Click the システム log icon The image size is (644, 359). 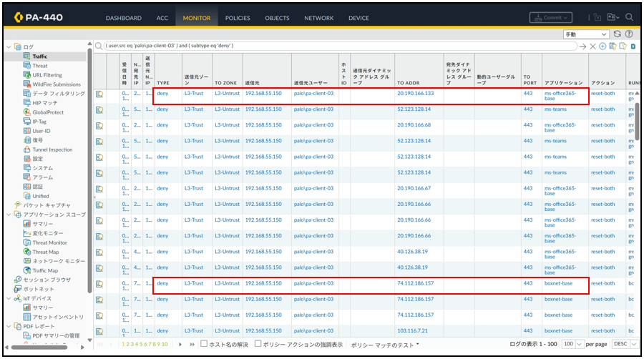click(x=27, y=168)
